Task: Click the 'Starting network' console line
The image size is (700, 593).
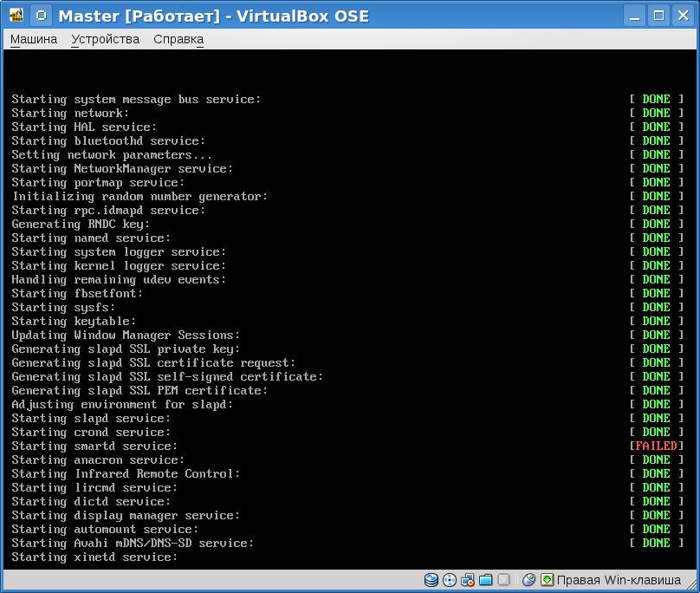Action: coord(70,113)
